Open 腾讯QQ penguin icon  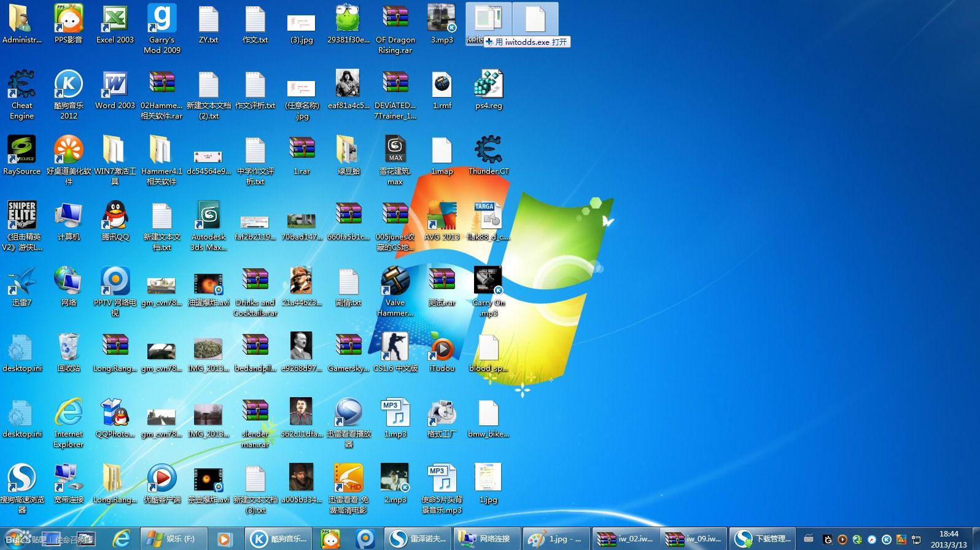[x=115, y=221]
